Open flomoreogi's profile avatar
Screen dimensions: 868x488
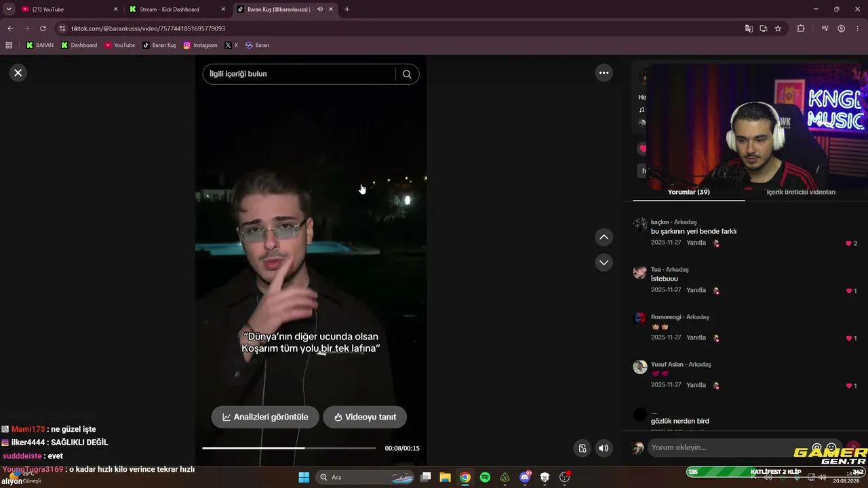640,320
